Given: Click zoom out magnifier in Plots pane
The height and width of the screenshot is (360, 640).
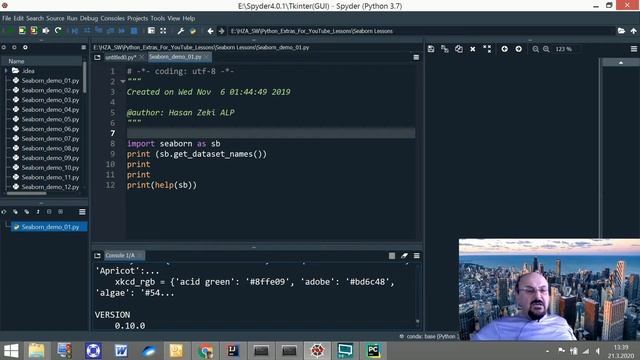Looking at the screenshot, I should (536, 49).
